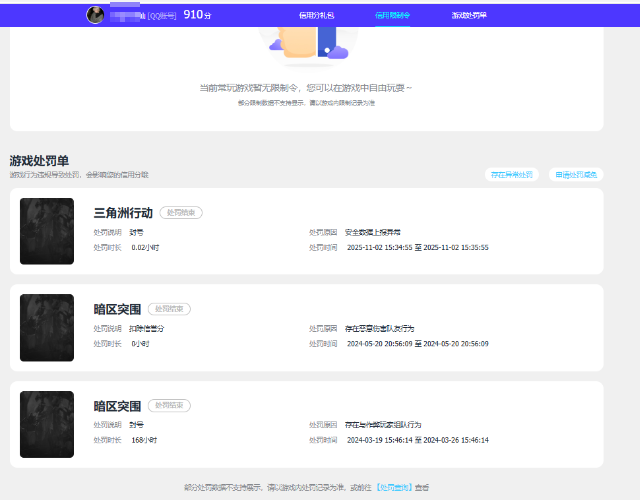The image size is (640, 500).
Task: Click the 168小时 penalty duration
Action: click(x=144, y=440)
